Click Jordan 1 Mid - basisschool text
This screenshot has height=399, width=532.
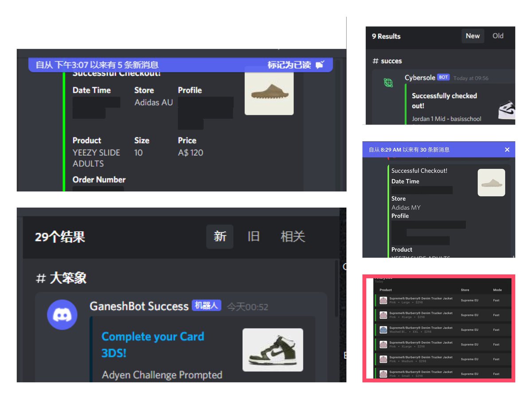click(x=446, y=119)
